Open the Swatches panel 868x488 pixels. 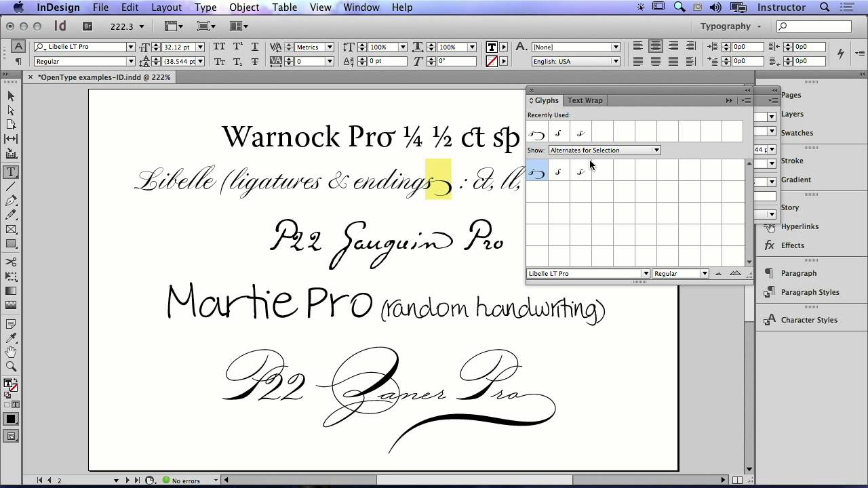coord(797,133)
